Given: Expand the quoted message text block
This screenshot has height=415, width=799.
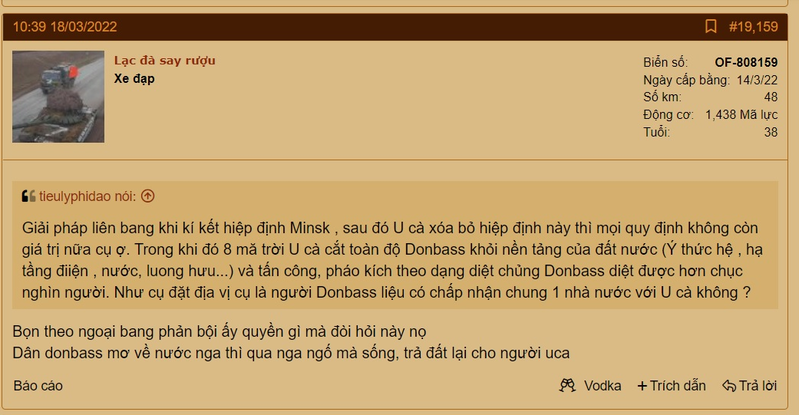Looking at the screenshot, I should coord(395,260).
